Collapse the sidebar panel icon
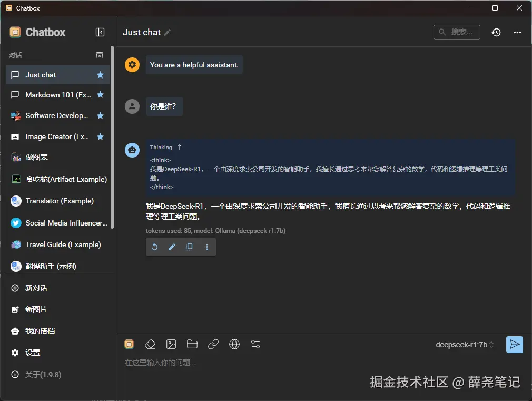Viewport: 532px width, 401px height. [x=100, y=32]
